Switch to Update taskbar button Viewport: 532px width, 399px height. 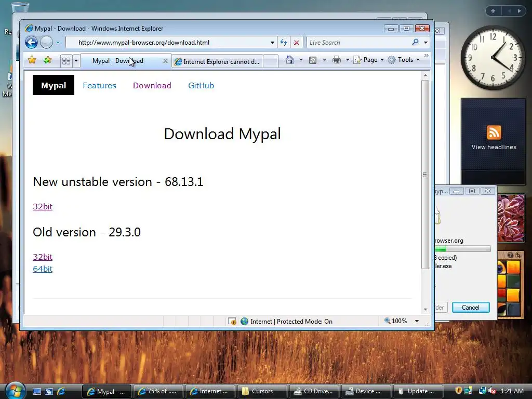(x=418, y=391)
